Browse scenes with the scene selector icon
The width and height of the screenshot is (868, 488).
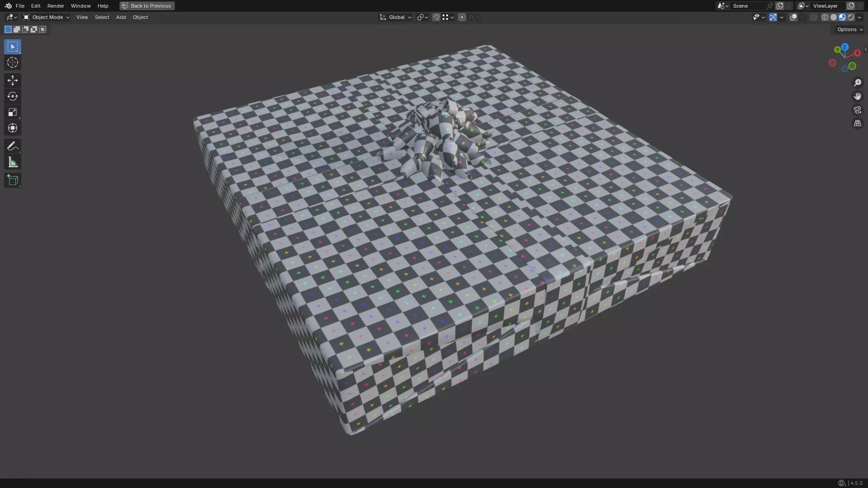723,6
